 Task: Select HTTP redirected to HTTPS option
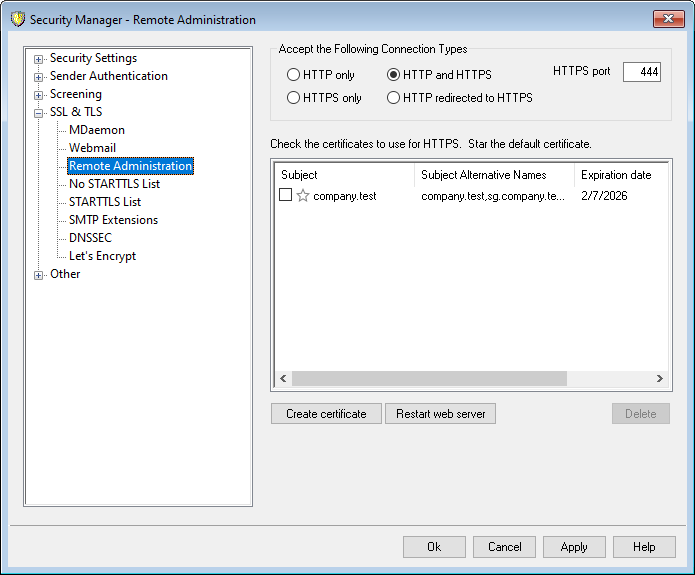(394, 98)
